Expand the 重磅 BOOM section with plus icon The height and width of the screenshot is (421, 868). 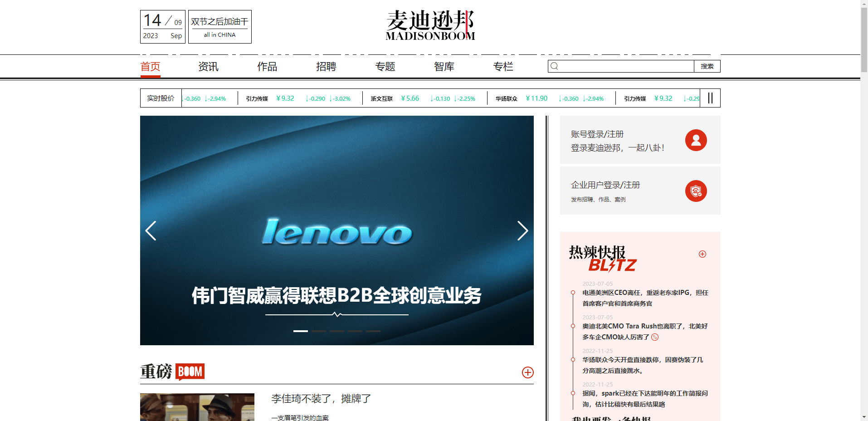(527, 372)
